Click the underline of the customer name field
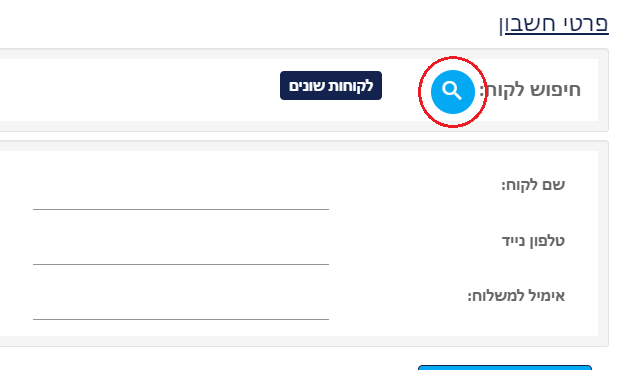Screen dimensions: 624x370 coord(181,209)
